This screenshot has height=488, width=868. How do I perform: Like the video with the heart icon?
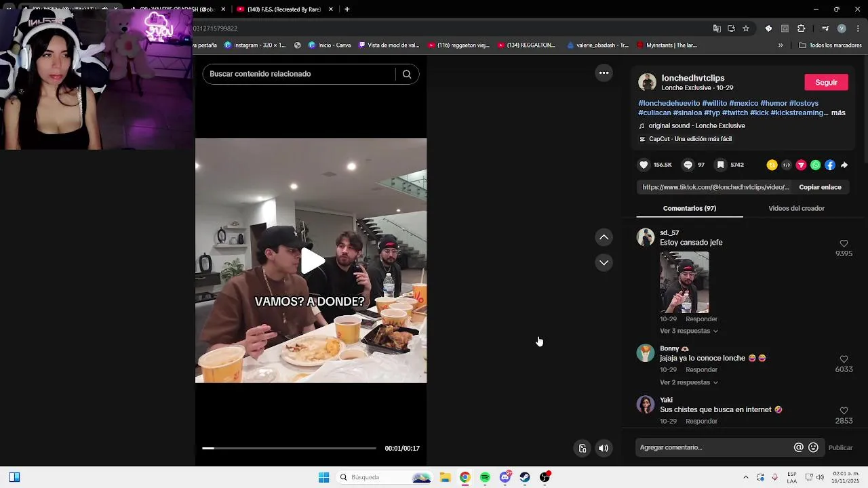[x=644, y=165]
